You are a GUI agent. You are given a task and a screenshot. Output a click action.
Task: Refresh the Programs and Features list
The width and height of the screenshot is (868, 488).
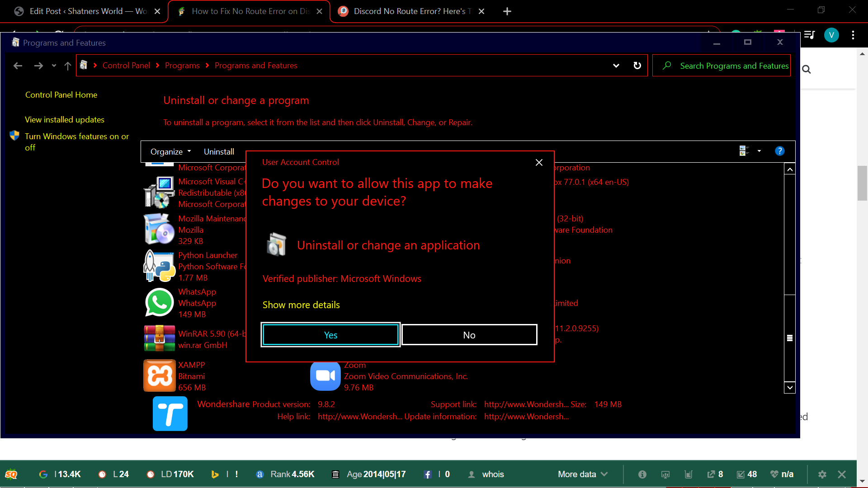[x=637, y=66]
